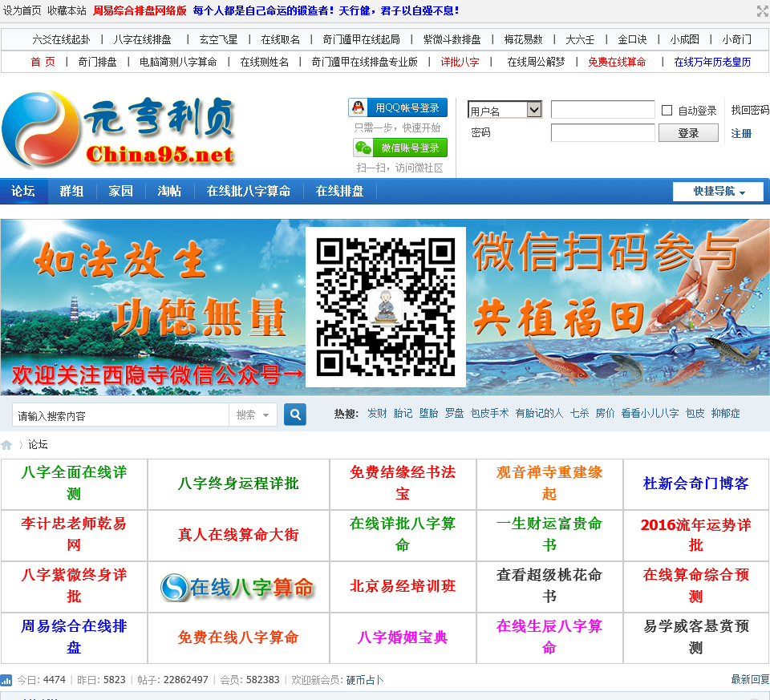Click hot search term 发财
Image resolution: width=770 pixels, height=700 pixels.
[x=377, y=413]
